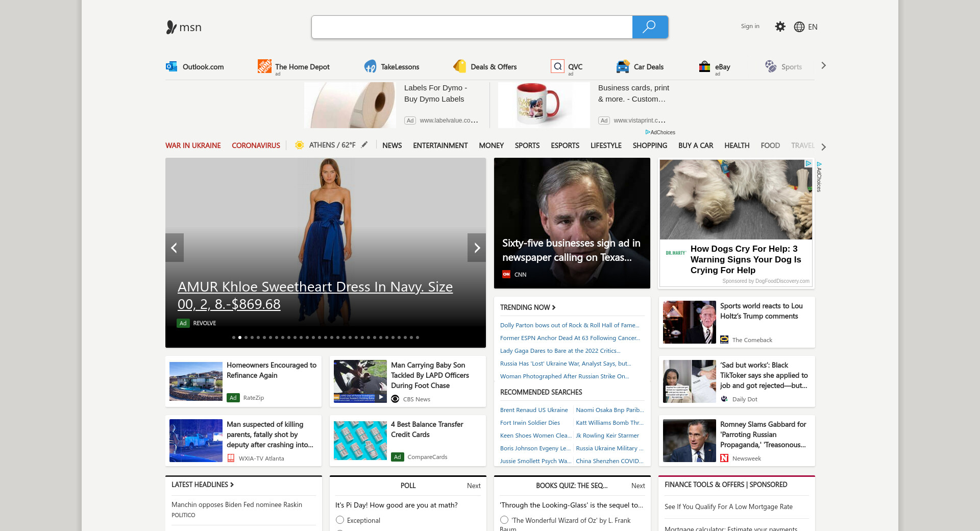Open the Dolly Parton trending story
The image size is (980, 531).
[569, 325]
